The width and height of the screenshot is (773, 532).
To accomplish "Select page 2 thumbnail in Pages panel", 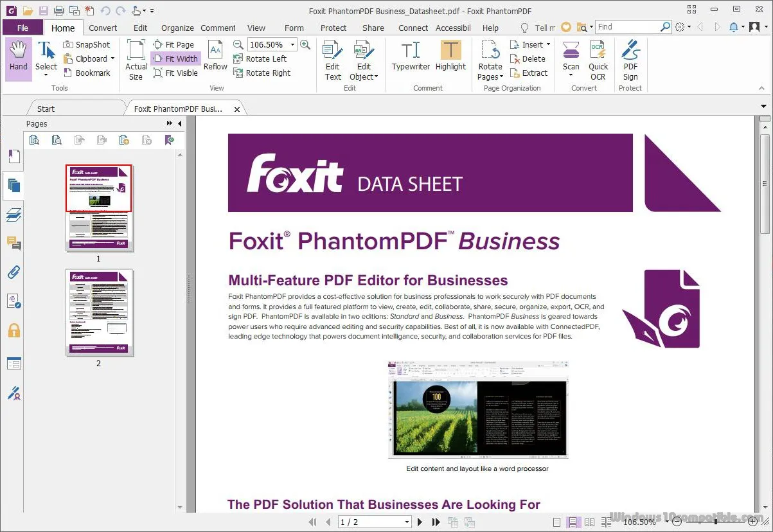I will [x=98, y=313].
